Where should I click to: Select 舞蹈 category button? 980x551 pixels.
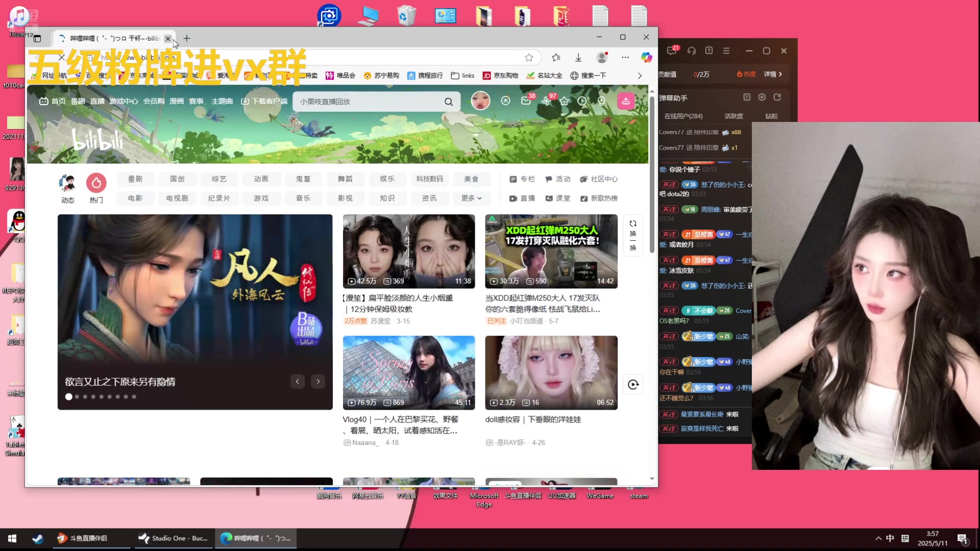point(345,179)
